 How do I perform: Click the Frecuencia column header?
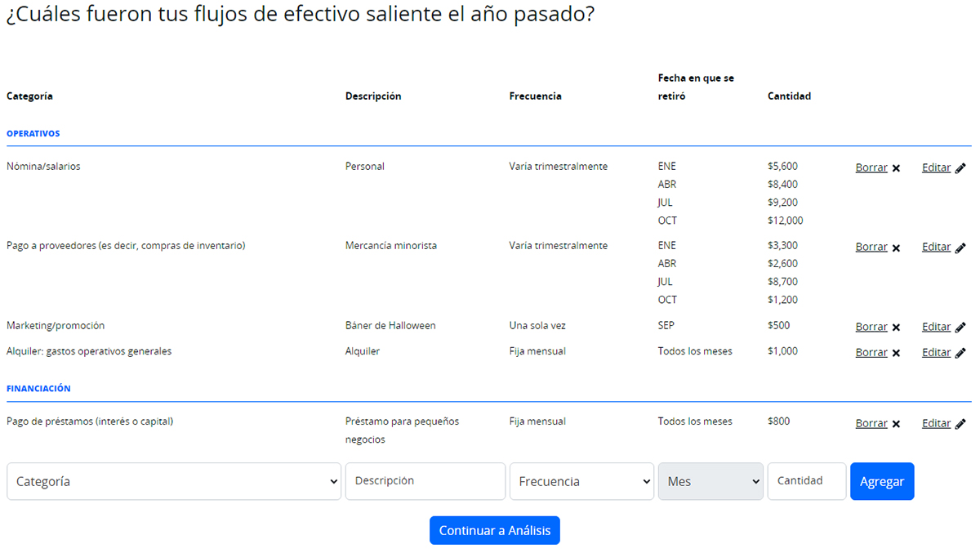pos(536,96)
